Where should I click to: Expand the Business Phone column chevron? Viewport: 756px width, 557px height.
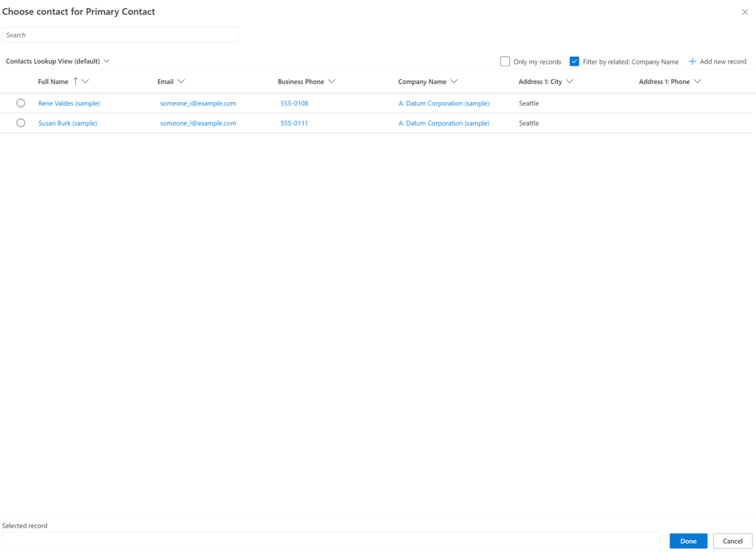click(x=332, y=81)
